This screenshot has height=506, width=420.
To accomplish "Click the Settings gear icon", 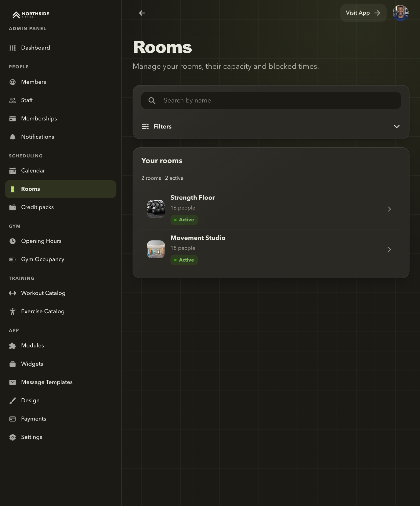I will 13,437.
